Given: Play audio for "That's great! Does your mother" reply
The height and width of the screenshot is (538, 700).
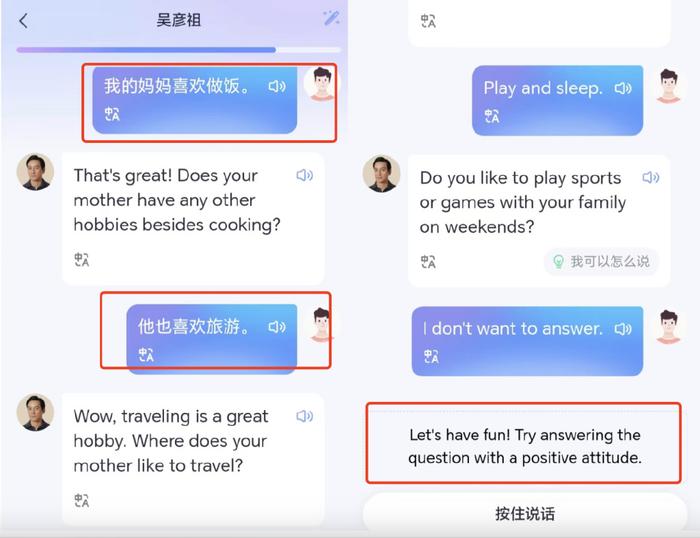Looking at the screenshot, I should click(x=304, y=175).
